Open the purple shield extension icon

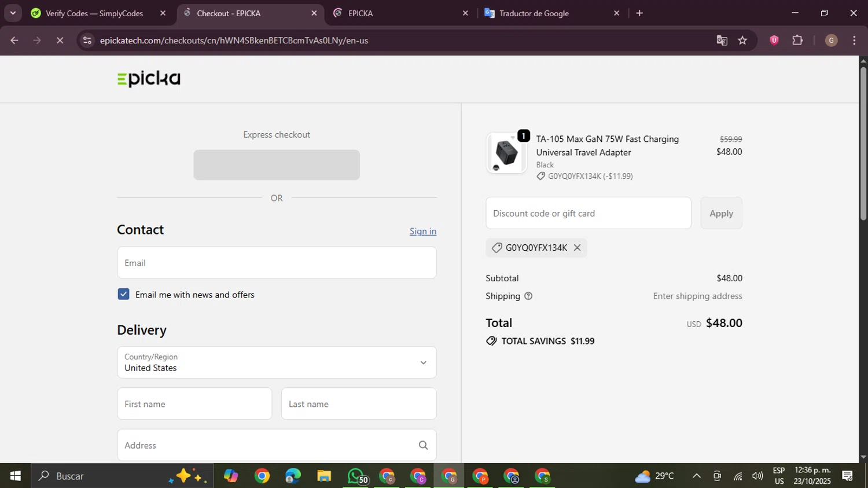774,40
